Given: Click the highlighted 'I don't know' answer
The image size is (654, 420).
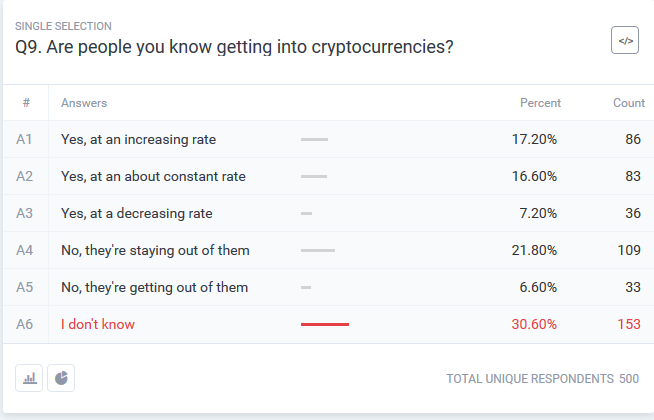Looking at the screenshot, I should (97, 324).
